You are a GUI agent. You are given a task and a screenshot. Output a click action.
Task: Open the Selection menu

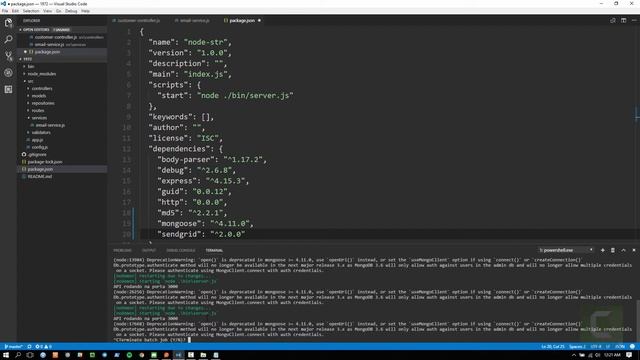point(31,11)
